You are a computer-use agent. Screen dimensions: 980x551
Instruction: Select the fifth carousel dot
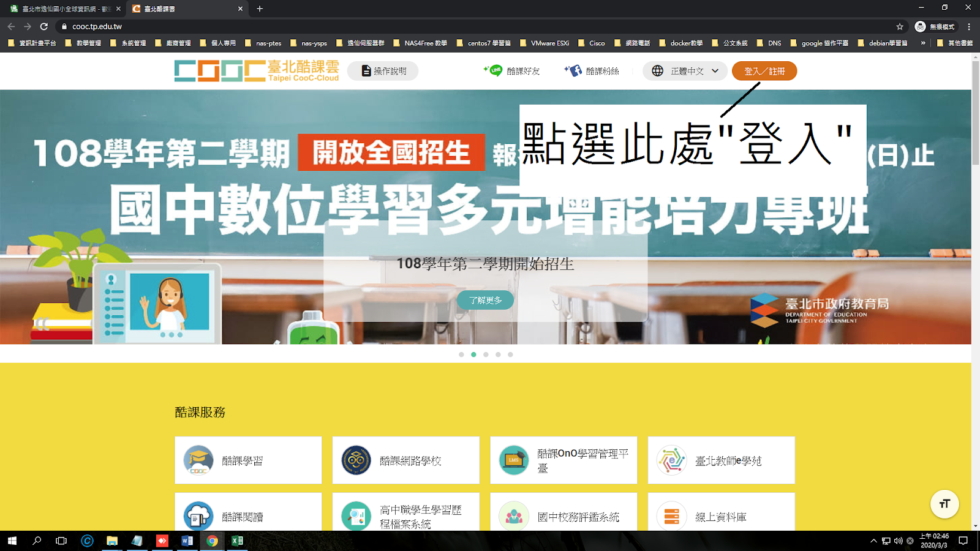click(510, 354)
